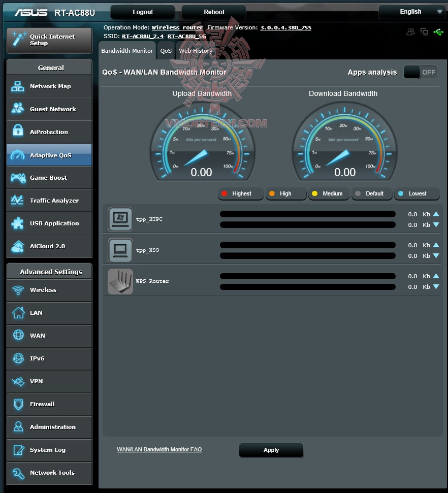Switch to the Bandwidth Monitor tab

(127, 51)
